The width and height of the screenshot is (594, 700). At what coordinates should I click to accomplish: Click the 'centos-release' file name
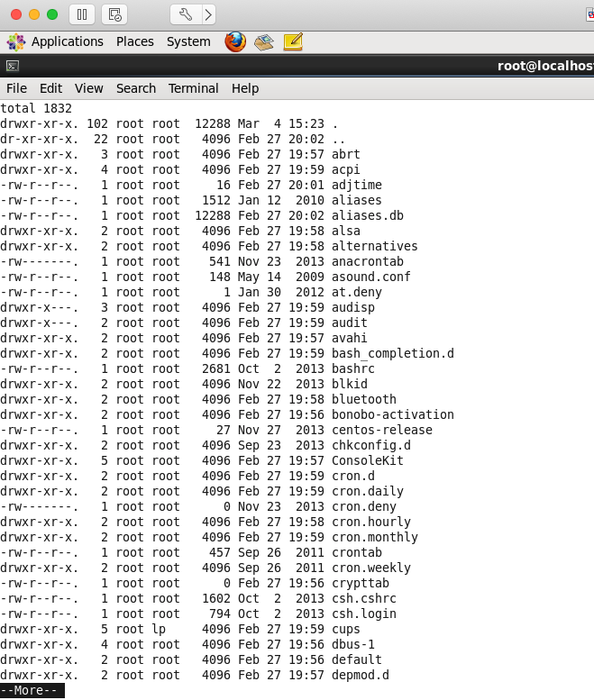tap(382, 431)
